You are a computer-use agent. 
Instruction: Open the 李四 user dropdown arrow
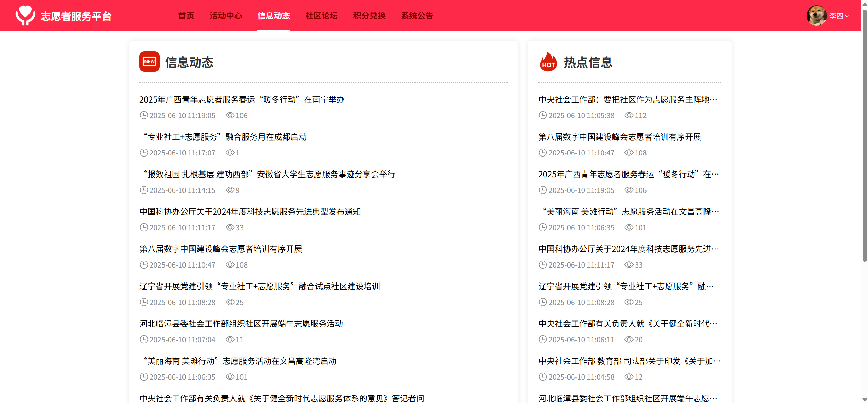tap(847, 16)
